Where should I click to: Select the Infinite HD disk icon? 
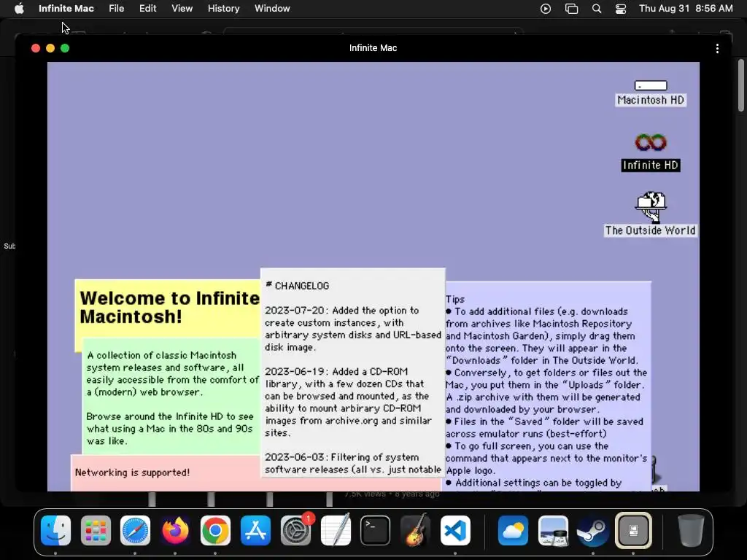[650, 152]
